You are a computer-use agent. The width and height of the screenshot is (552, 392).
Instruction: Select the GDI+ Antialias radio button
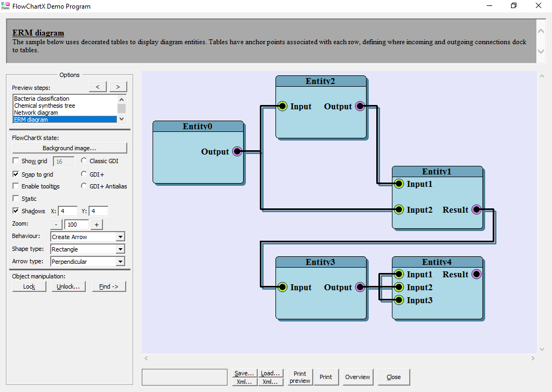(84, 186)
